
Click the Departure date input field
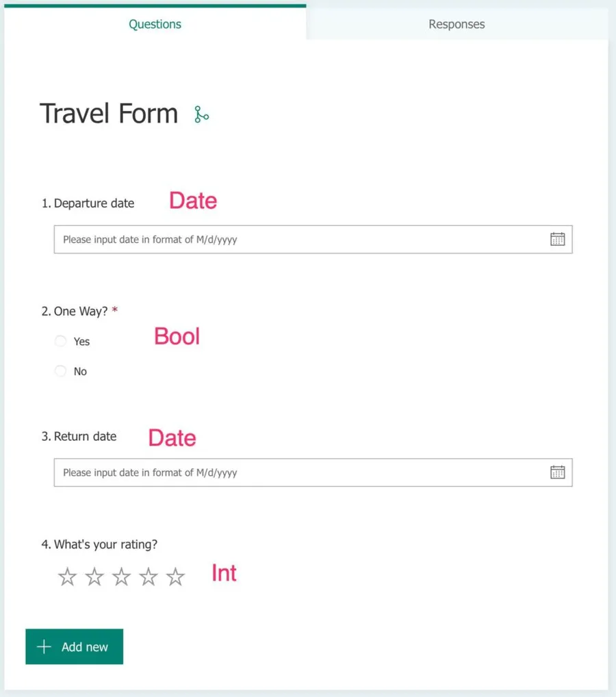[301, 240]
